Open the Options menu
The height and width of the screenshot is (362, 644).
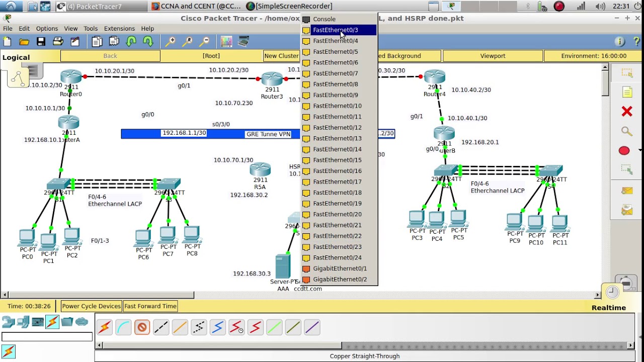47,29
